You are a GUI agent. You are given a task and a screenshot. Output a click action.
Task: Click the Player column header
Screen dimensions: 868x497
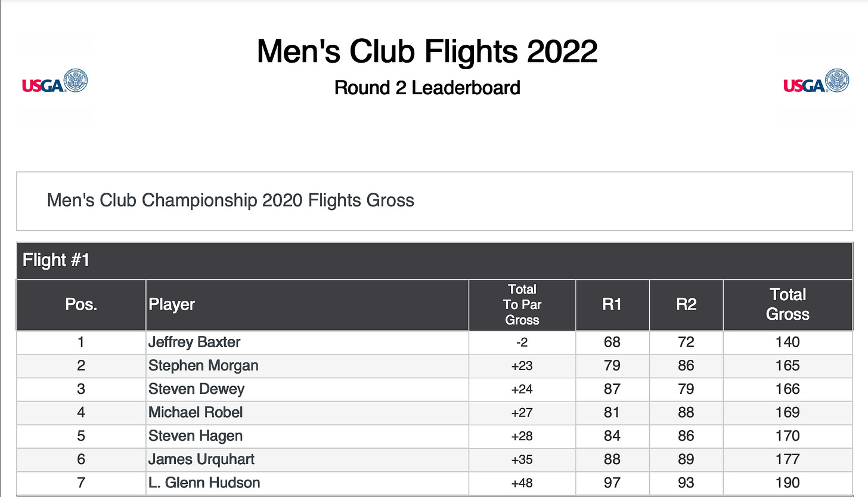click(307, 305)
